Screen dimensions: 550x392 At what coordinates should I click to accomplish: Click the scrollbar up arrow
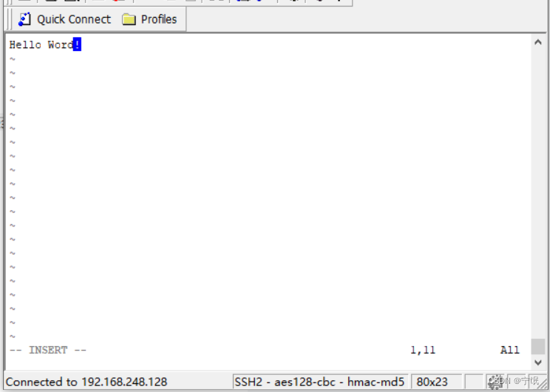537,42
